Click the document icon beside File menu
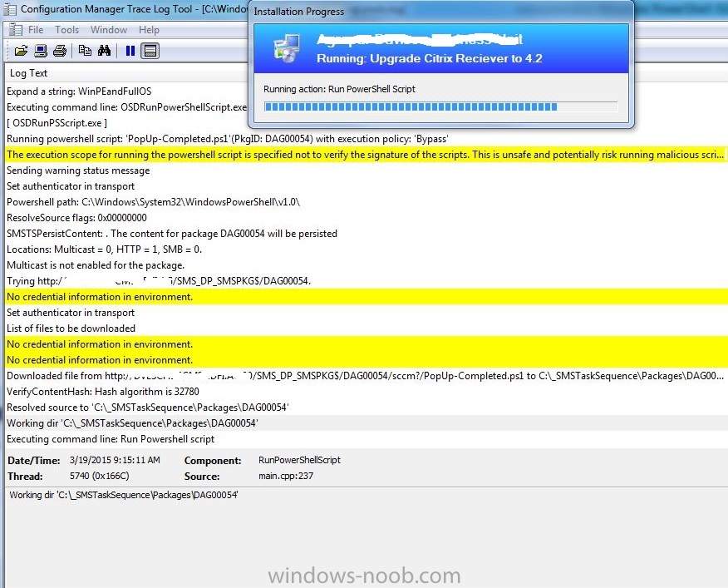The image size is (728, 588). [15, 30]
